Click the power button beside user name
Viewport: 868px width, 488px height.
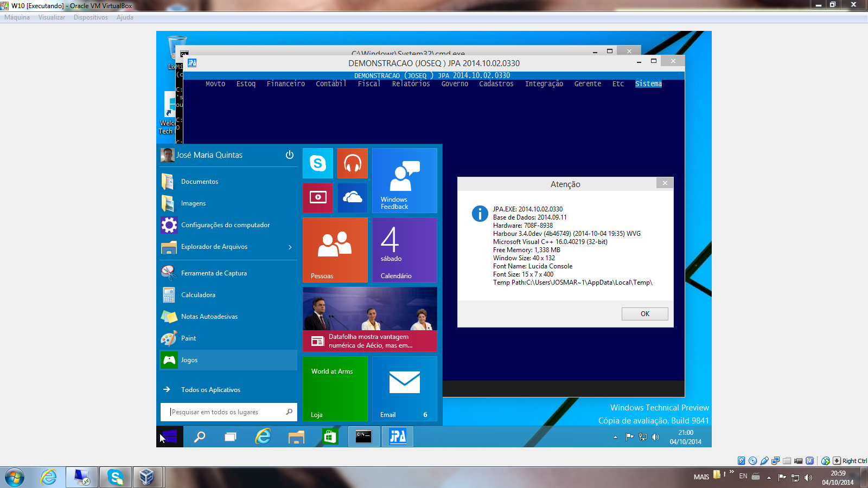pyautogui.click(x=290, y=155)
